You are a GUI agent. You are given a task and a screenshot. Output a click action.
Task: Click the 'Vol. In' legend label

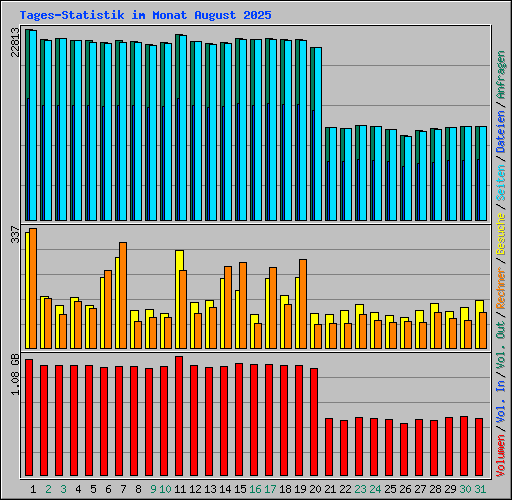coord(501,401)
